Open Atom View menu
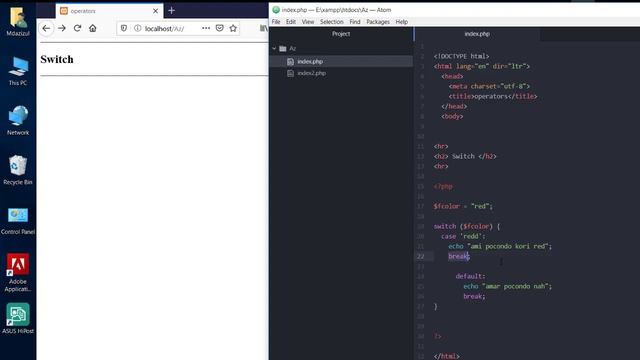Viewport: 640px width, 360px height. click(308, 22)
